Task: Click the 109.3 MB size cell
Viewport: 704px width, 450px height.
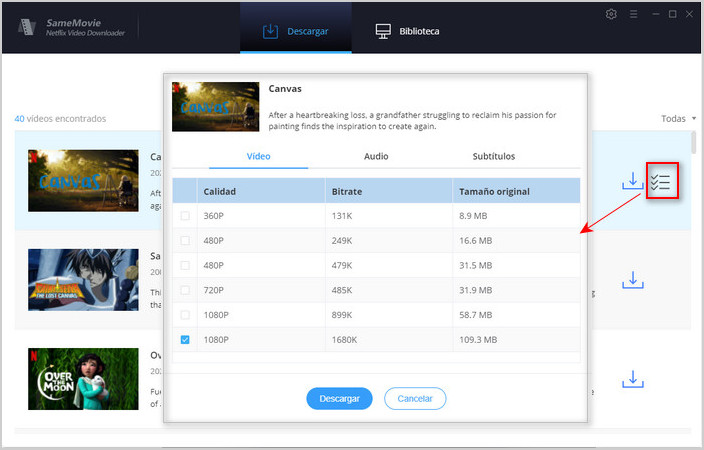Action: pos(516,340)
